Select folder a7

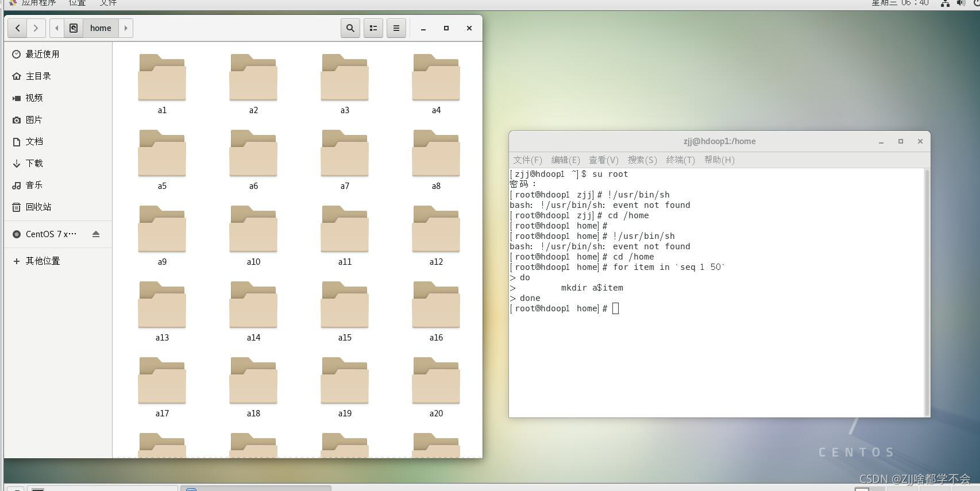tap(345, 160)
